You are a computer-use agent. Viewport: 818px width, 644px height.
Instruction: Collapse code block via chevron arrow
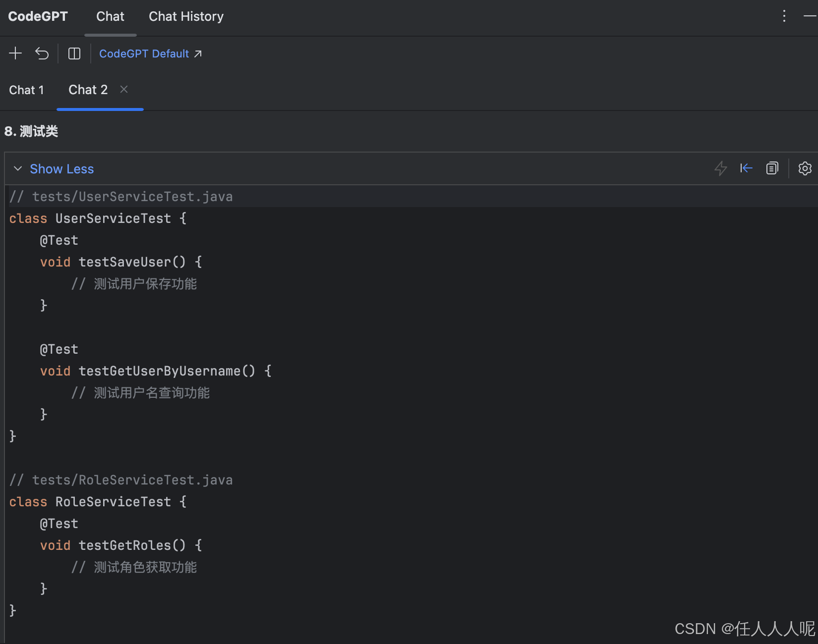[18, 169]
